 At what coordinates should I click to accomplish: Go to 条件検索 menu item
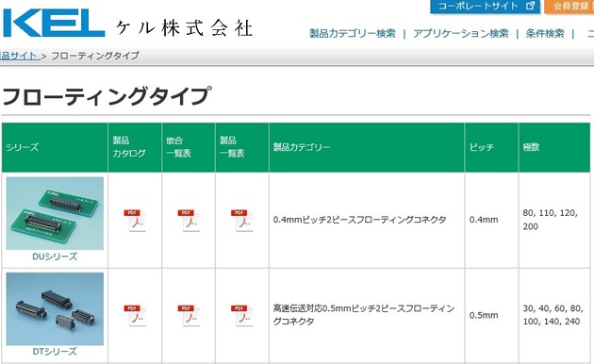coord(545,34)
